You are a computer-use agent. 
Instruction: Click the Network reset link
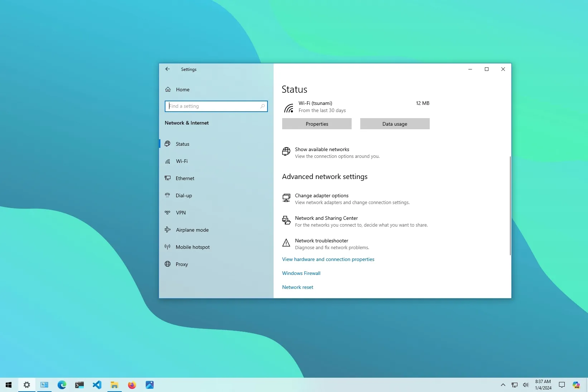tap(298, 287)
